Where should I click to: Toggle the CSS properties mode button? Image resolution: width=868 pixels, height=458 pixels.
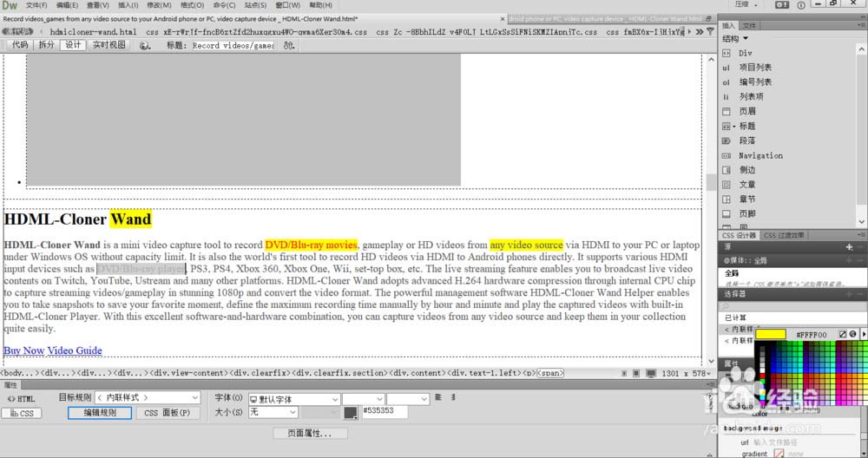pyautogui.click(x=21, y=413)
